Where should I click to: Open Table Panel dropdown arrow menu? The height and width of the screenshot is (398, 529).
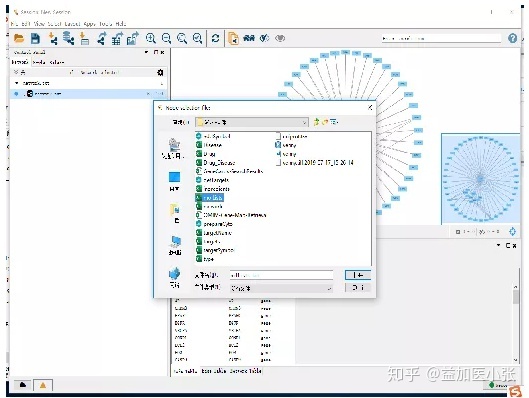point(499,245)
